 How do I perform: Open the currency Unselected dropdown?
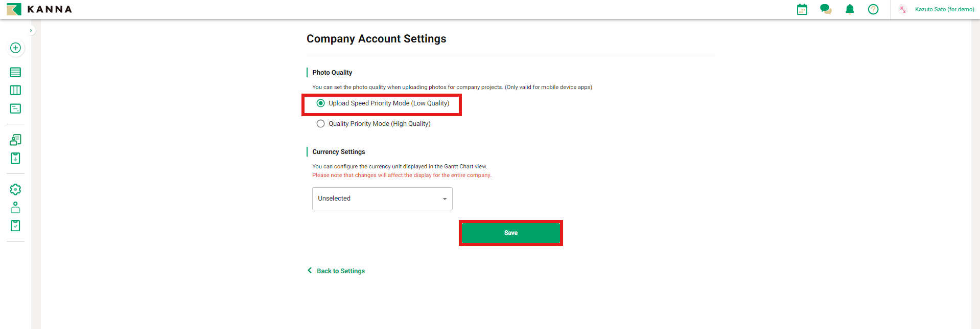(x=382, y=199)
